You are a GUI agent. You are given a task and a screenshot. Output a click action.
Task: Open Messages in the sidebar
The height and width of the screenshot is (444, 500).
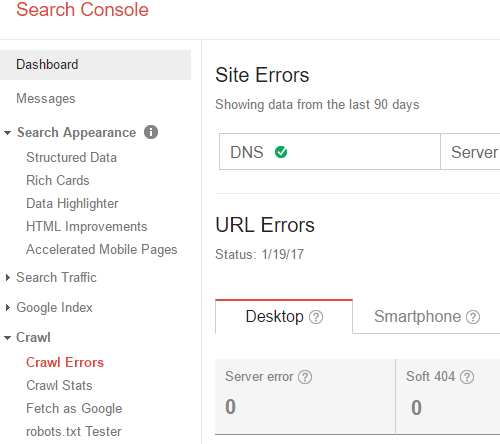coord(46,99)
